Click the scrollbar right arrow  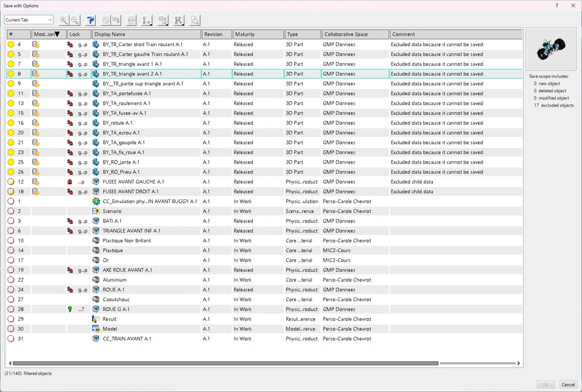pos(518,363)
